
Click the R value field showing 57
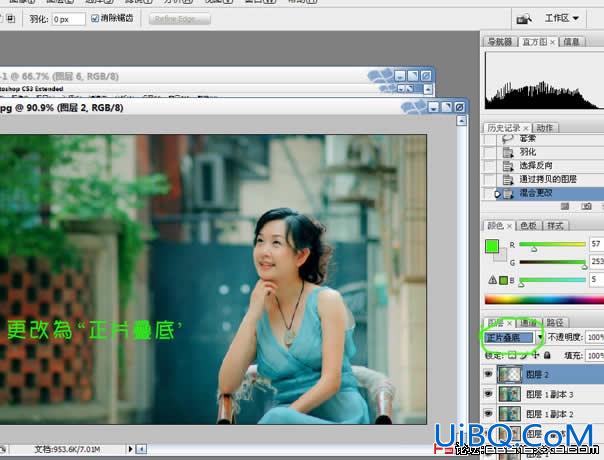tap(596, 244)
